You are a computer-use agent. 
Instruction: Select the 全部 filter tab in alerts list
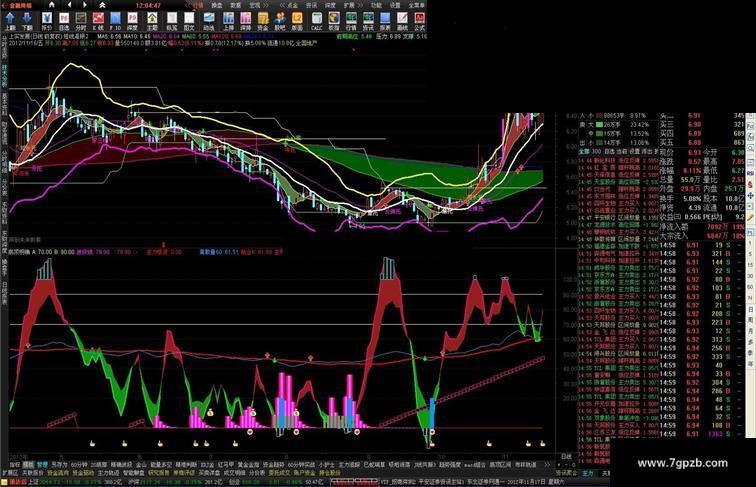584,152
